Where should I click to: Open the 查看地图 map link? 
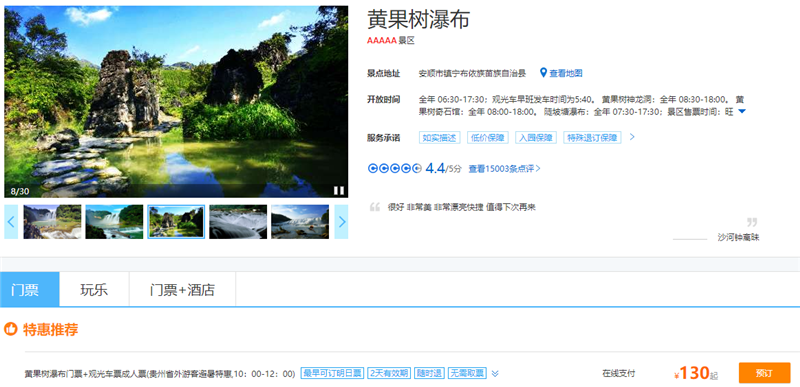pos(565,73)
